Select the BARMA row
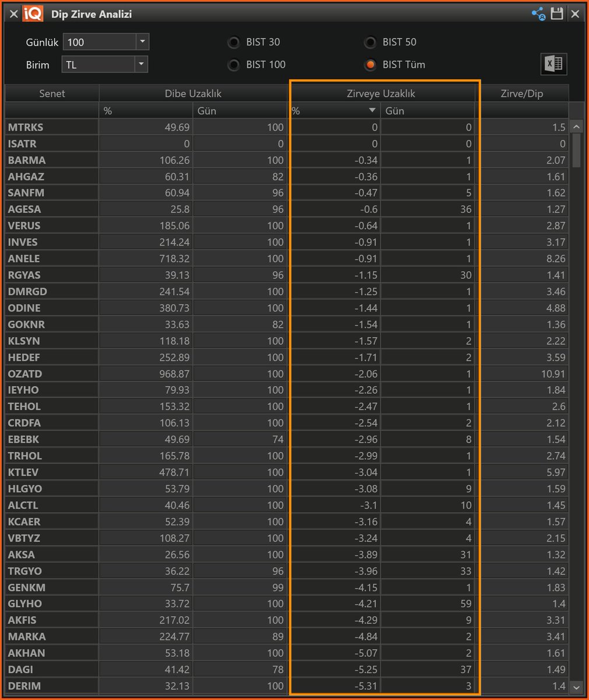Image resolution: width=589 pixels, height=700 pixels. tap(287, 160)
